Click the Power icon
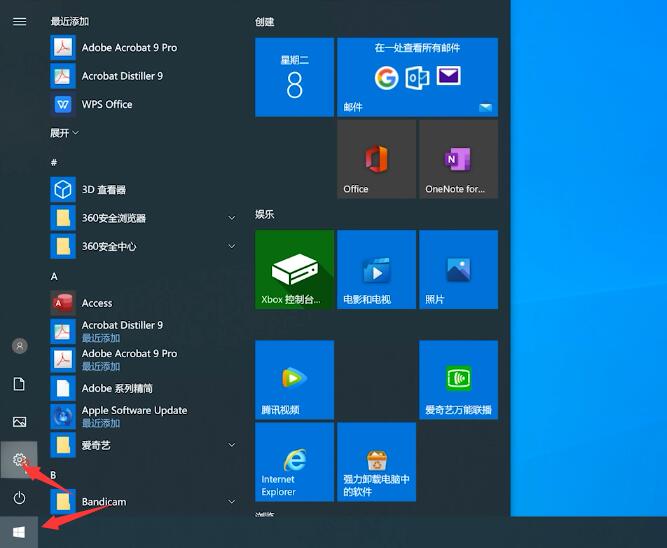Viewport: 667px width, 548px height. [x=19, y=497]
